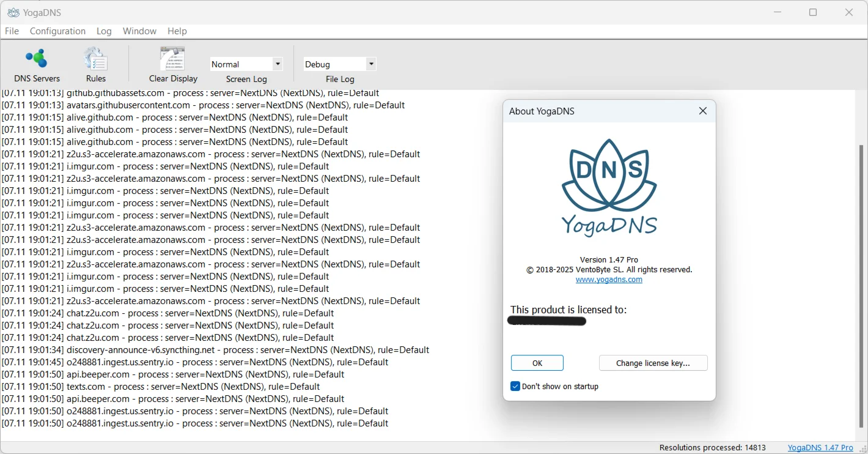The width and height of the screenshot is (868, 454).
Task: Open www.yogadns.com link
Action: (x=609, y=280)
